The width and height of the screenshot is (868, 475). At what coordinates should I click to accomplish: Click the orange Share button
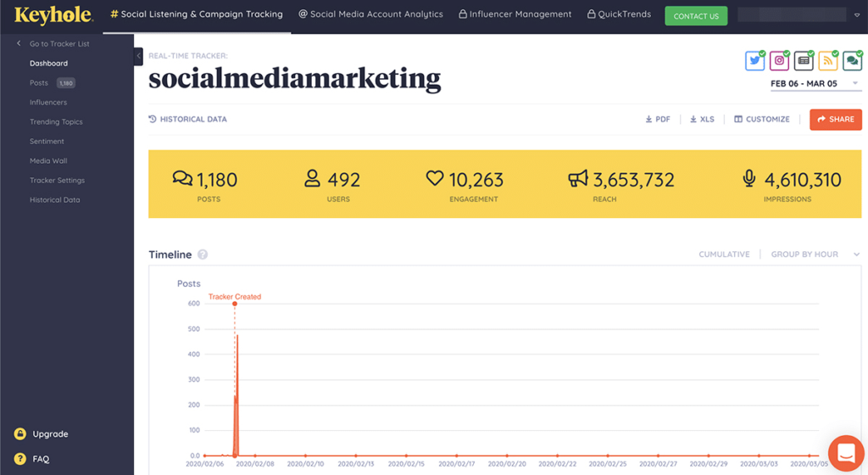coord(835,120)
